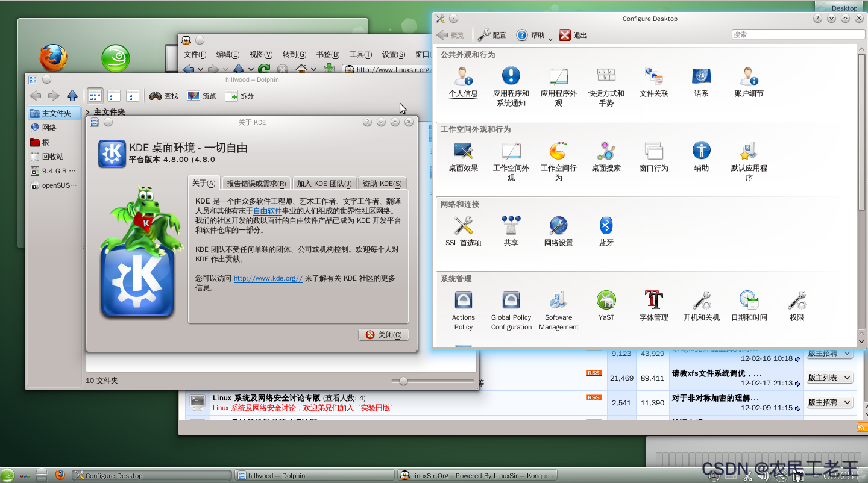Viewport: 868px width, 483px height.
Task: Click the Dolphin zoom slider
Action: (433, 381)
